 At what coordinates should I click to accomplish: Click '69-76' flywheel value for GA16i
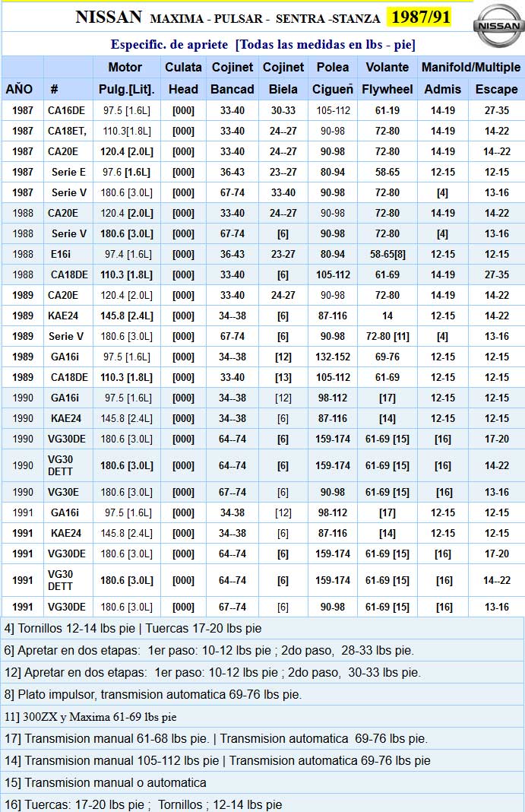387,357
